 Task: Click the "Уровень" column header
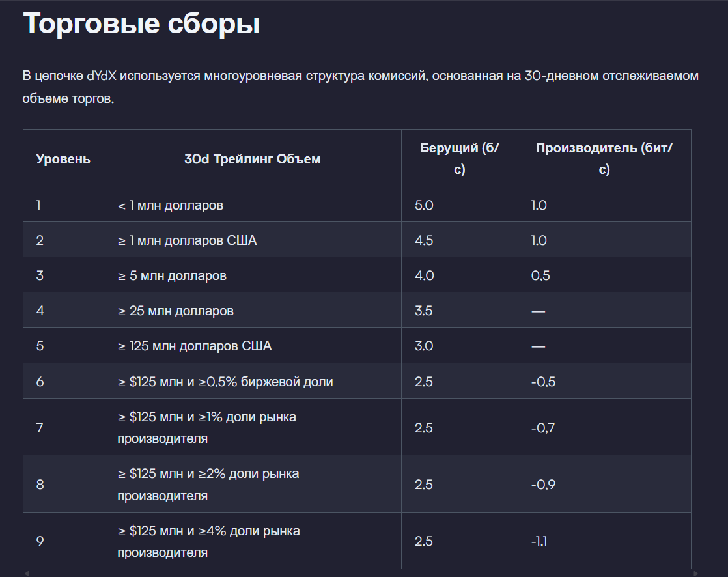coord(63,159)
